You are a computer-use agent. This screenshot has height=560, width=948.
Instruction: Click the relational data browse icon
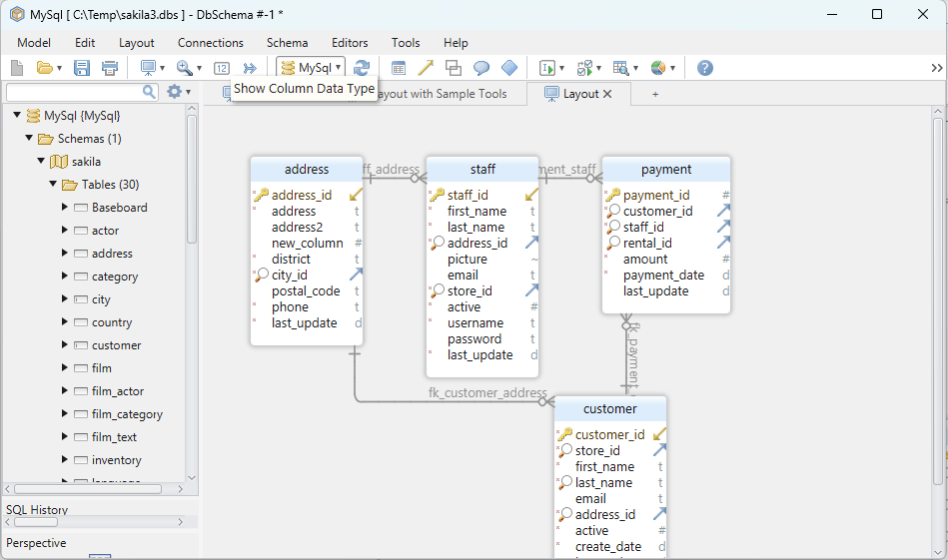[x=621, y=68]
